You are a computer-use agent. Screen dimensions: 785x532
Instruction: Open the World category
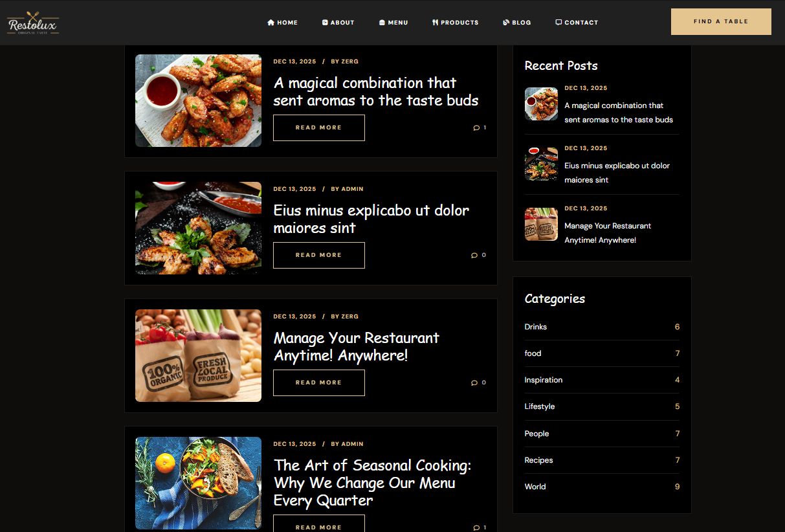pos(535,487)
